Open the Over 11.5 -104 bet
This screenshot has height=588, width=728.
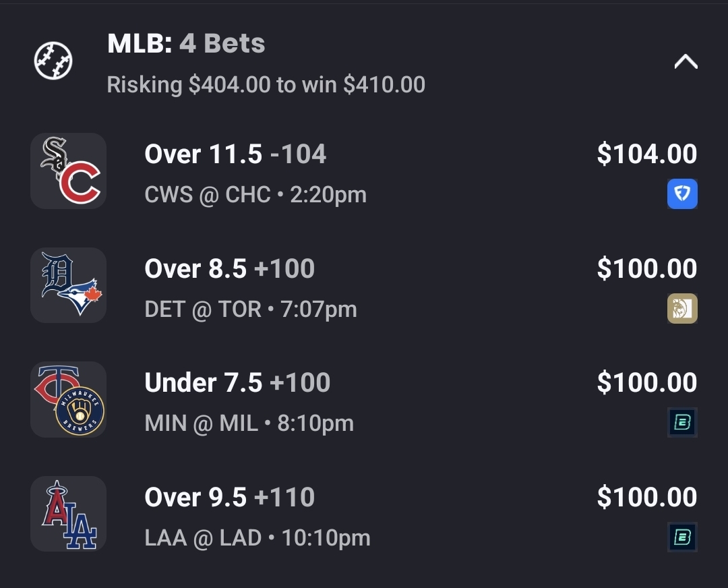pyautogui.click(x=235, y=154)
